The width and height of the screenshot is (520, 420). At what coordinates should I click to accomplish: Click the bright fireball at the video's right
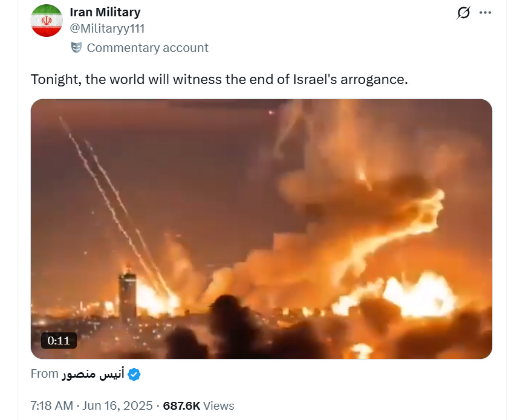pyautogui.click(x=420, y=295)
